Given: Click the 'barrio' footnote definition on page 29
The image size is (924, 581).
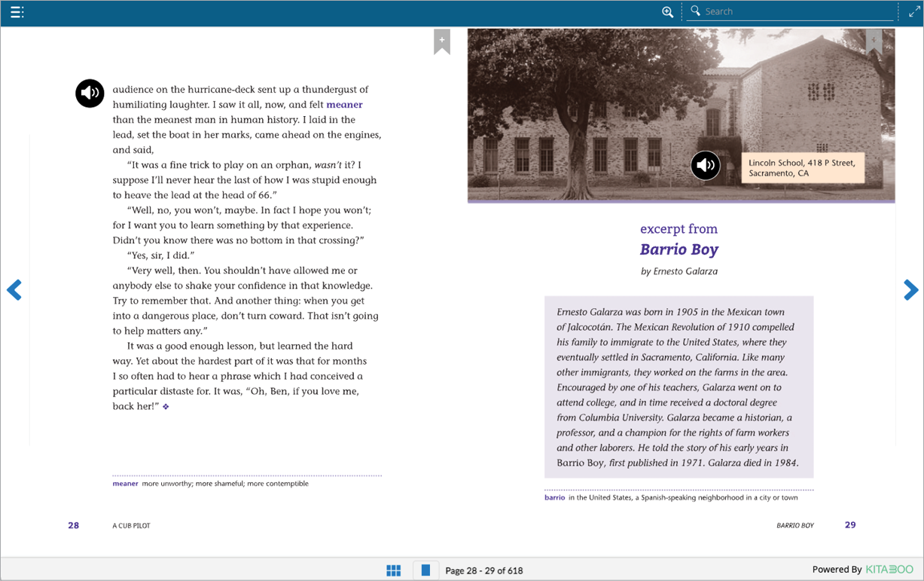Looking at the screenshot, I should point(671,497).
